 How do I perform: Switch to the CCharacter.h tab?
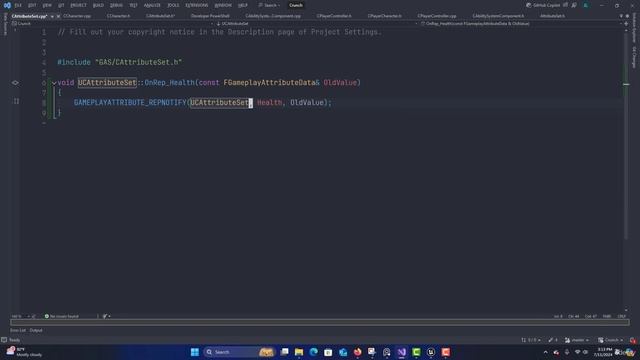click(118, 16)
